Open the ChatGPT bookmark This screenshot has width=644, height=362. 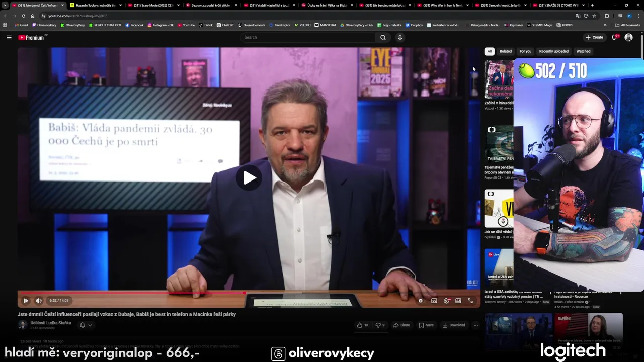(225, 25)
